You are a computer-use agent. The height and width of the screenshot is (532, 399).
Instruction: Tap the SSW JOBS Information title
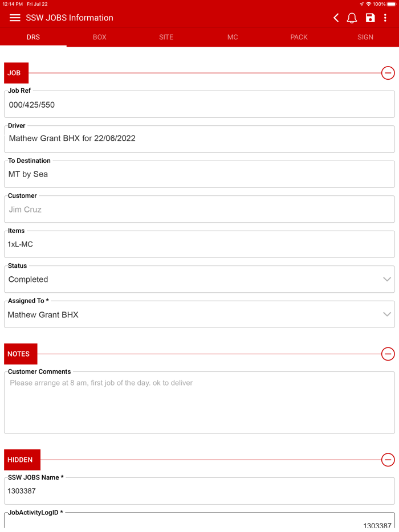pyautogui.click(x=70, y=18)
